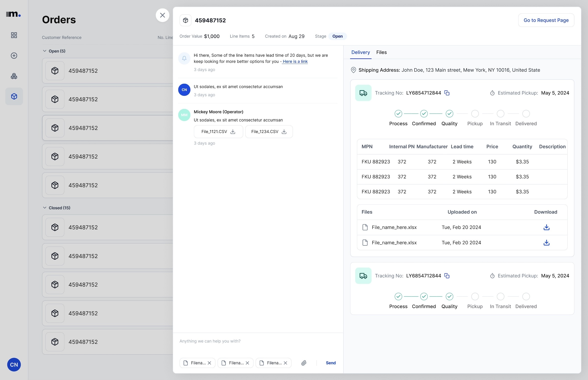Select the Orders box icon in sidebar
Screen dimensions: 588x380
14,96
